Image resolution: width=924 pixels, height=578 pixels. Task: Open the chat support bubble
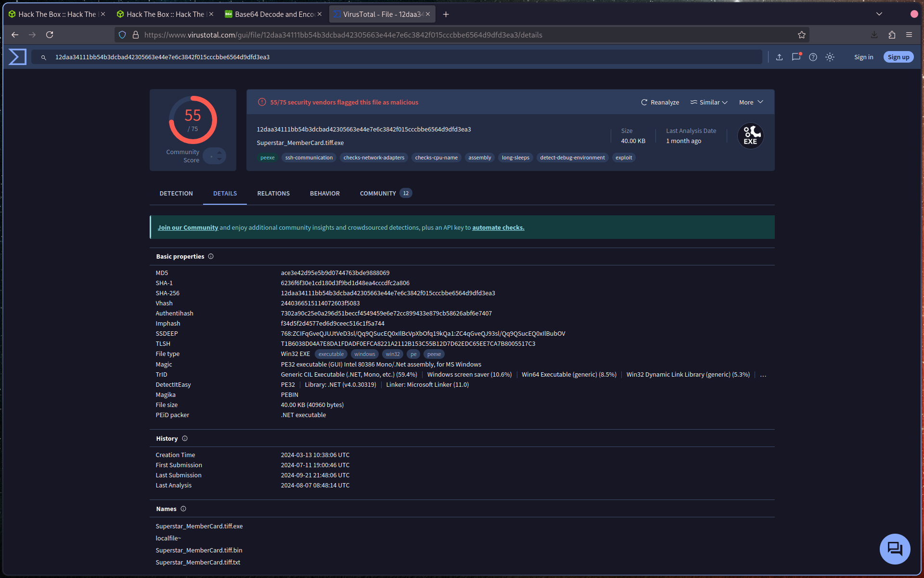[895, 549]
